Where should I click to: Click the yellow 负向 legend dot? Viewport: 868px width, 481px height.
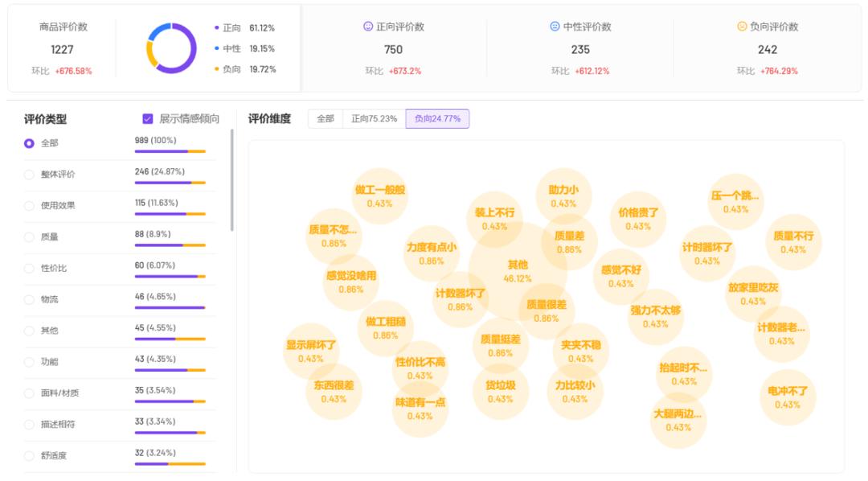[x=217, y=69]
